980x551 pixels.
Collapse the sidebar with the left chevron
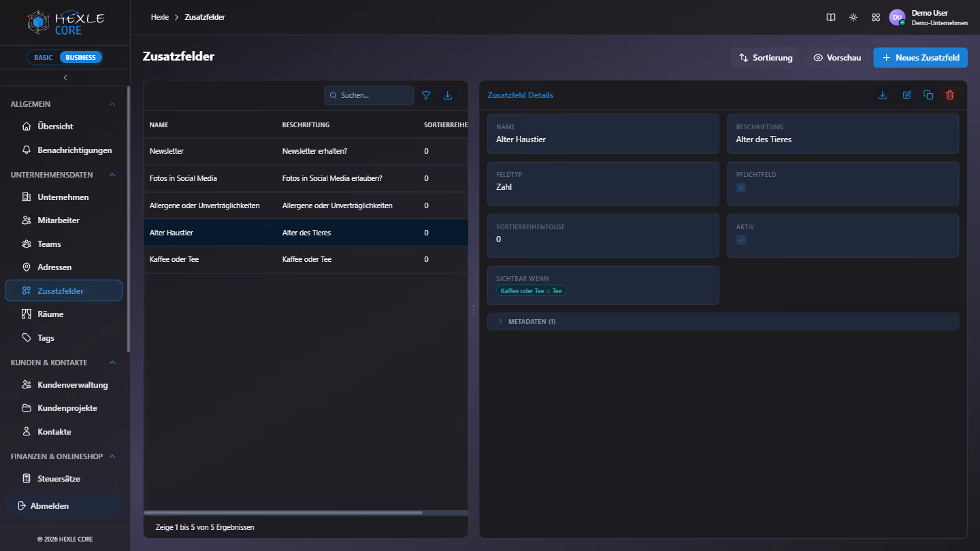point(65,78)
